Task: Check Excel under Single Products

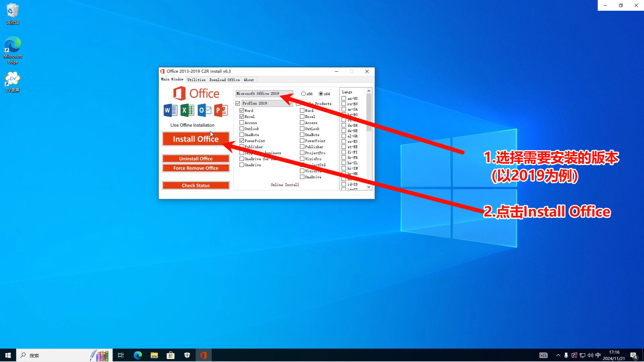Action: (302, 117)
